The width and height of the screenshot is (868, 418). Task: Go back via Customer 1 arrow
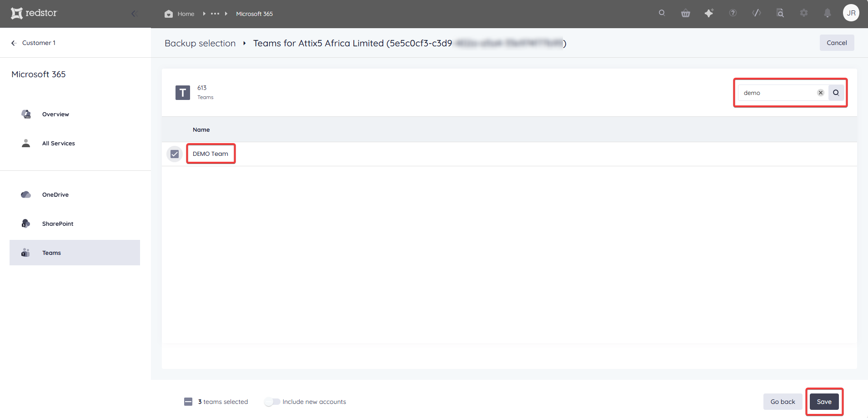14,43
